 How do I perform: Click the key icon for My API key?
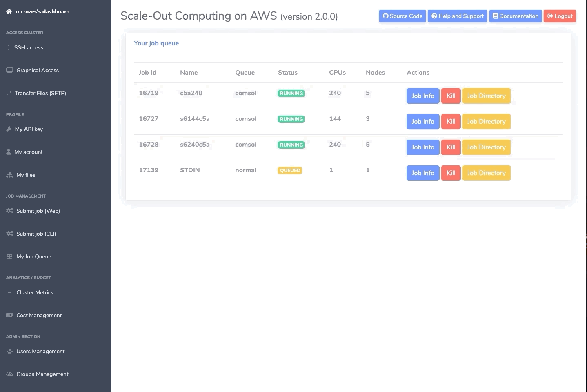[9, 129]
